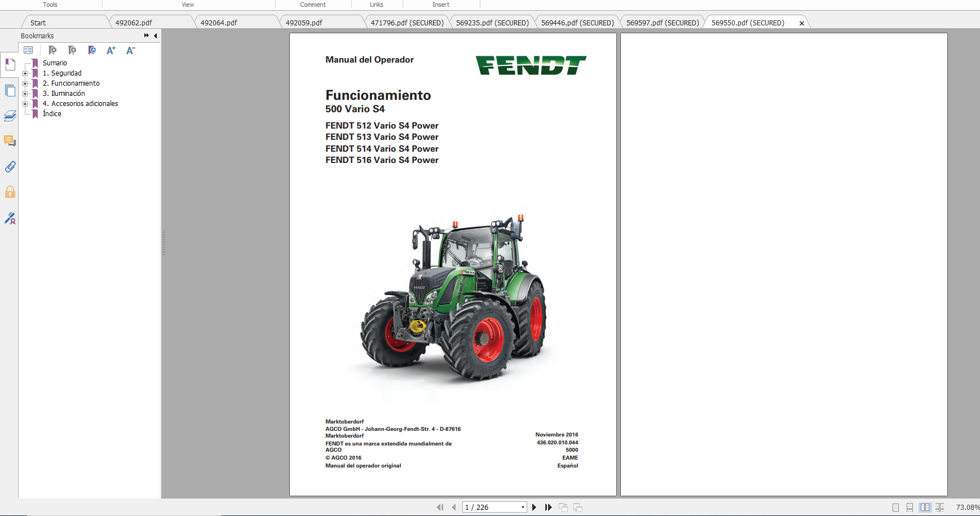This screenshot has width=980, height=516.
Task: Switch to continuous page view mode
Action: click(x=910, y=508)
